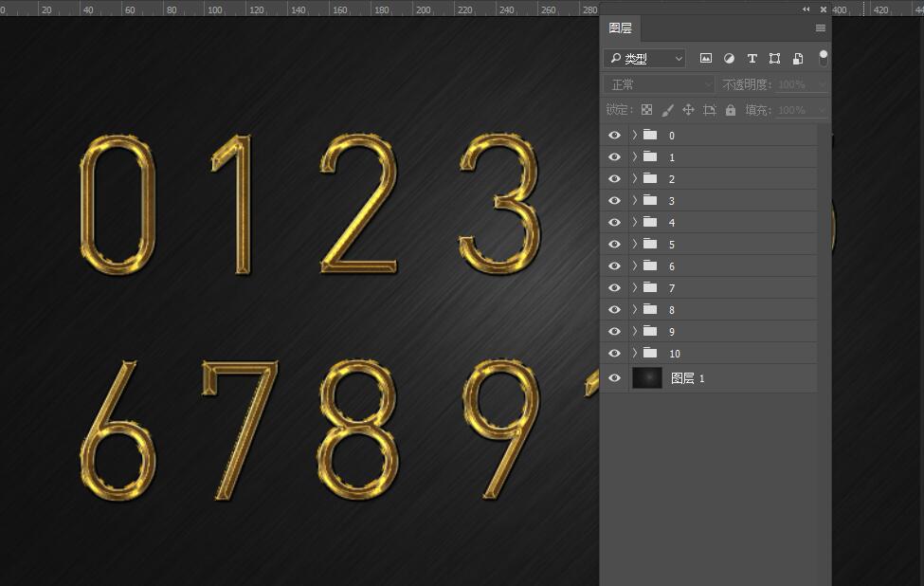Expand layer group 6 chevron
Screen dimensions: 924x586
click(x=635, y=266)
